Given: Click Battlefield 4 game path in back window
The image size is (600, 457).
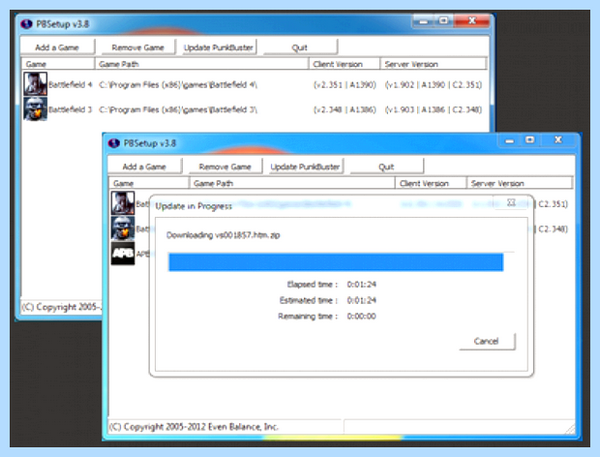Looking at the screenshot, I should tap(178, 85).
